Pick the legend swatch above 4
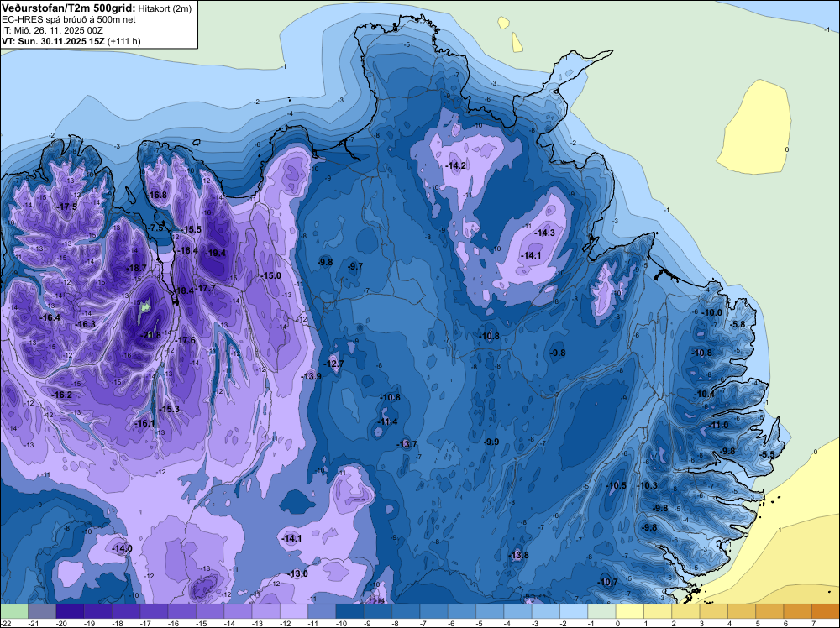Viewport: 840px width, 628px height. 742,611
